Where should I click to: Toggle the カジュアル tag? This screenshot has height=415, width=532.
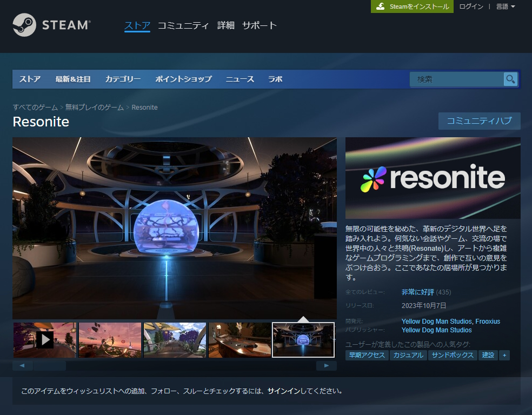coord(408,355)
